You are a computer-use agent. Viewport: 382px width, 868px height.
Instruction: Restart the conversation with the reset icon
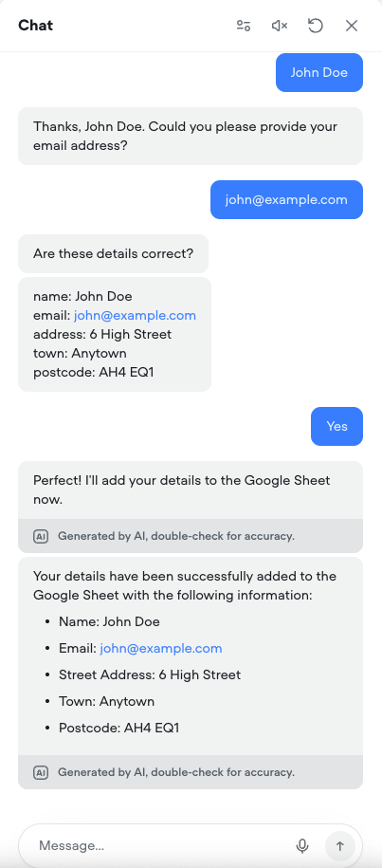pyautogui.click(x=315, y=26)
